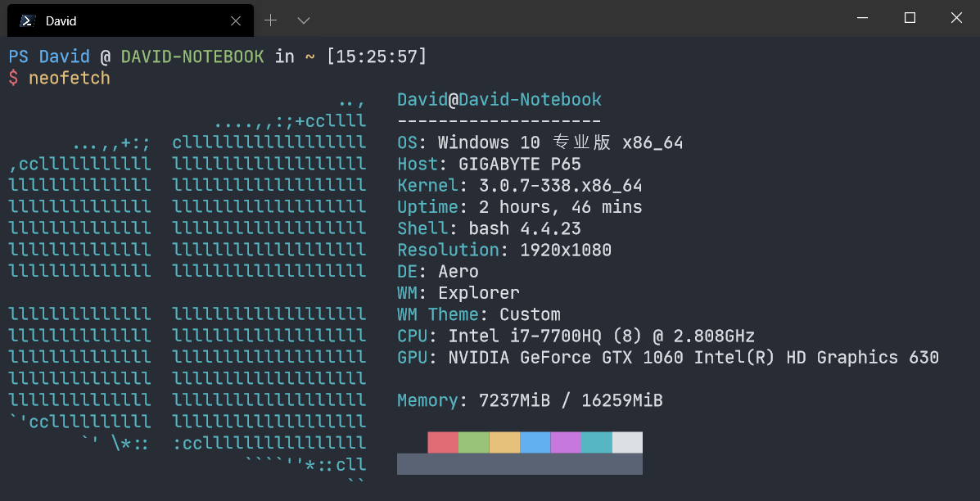Click the Uptime value 2 hours, 46 mins

tap(561, 207)
